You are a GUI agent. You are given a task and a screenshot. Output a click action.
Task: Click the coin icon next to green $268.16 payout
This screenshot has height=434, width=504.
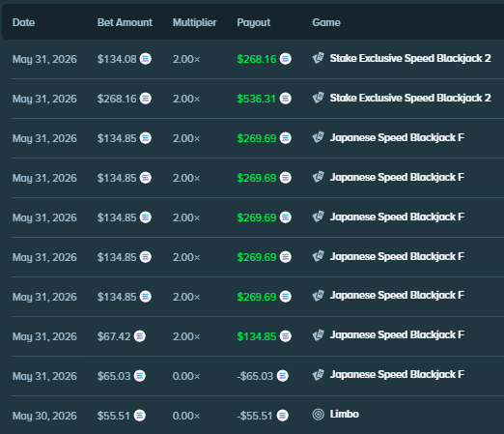(x=285, y=59)
